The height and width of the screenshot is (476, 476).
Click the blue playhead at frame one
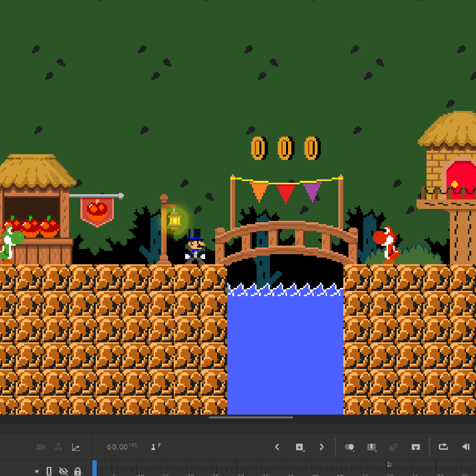(x=94, y=468)
